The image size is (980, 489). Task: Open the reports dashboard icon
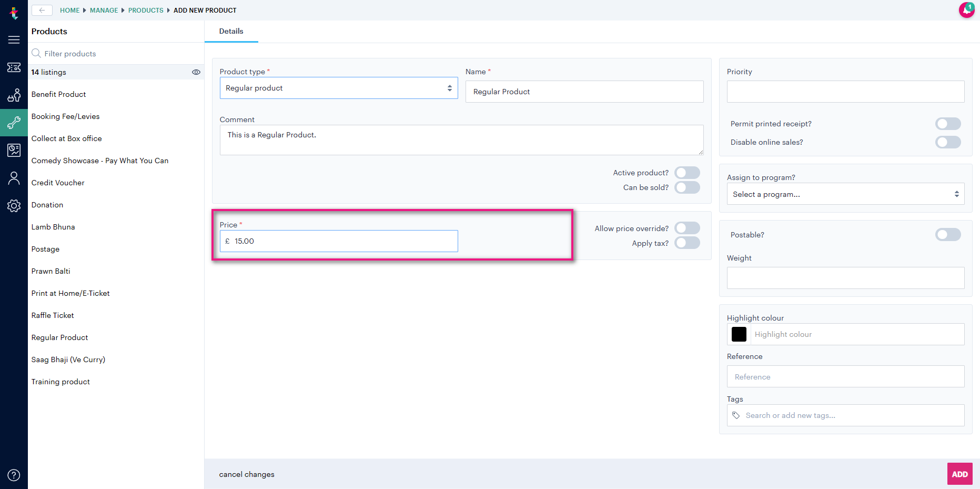click(x=14, y=150)
